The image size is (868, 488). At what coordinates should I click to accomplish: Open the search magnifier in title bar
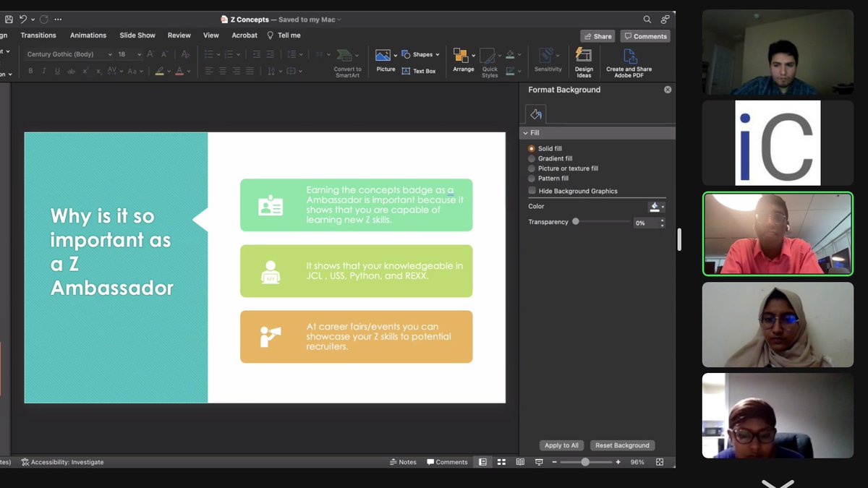pyautogui.click(x=647, y=20)
